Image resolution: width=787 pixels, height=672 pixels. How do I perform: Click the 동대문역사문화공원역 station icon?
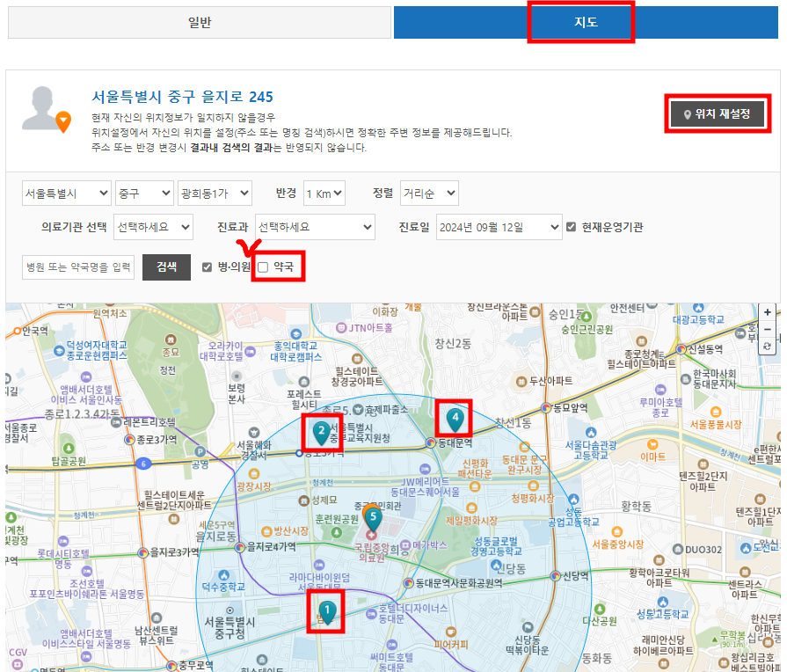(409, 583)
